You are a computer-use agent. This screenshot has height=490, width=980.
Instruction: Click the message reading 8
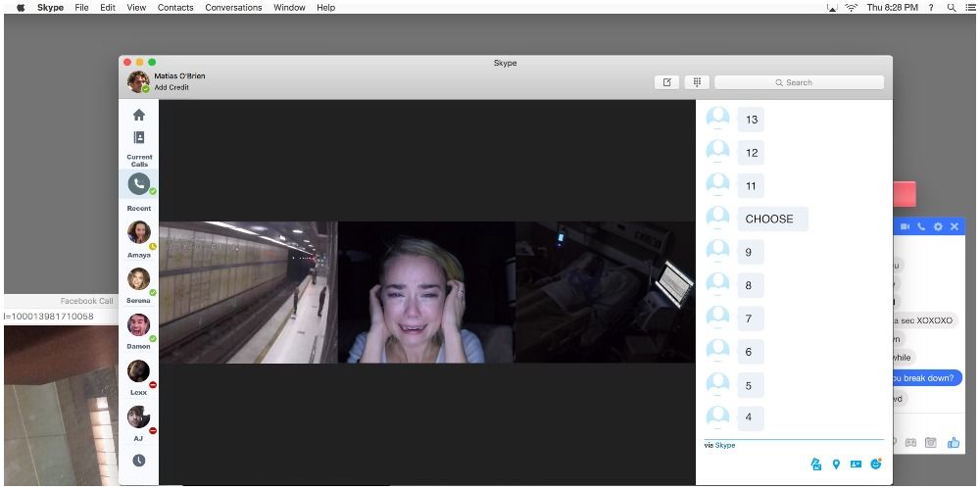(x=749, y=285)
